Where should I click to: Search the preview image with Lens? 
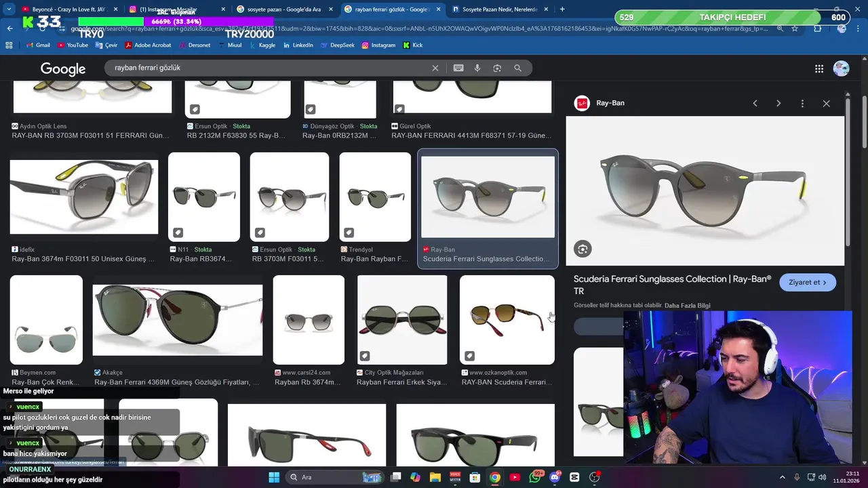pos(583,249)
